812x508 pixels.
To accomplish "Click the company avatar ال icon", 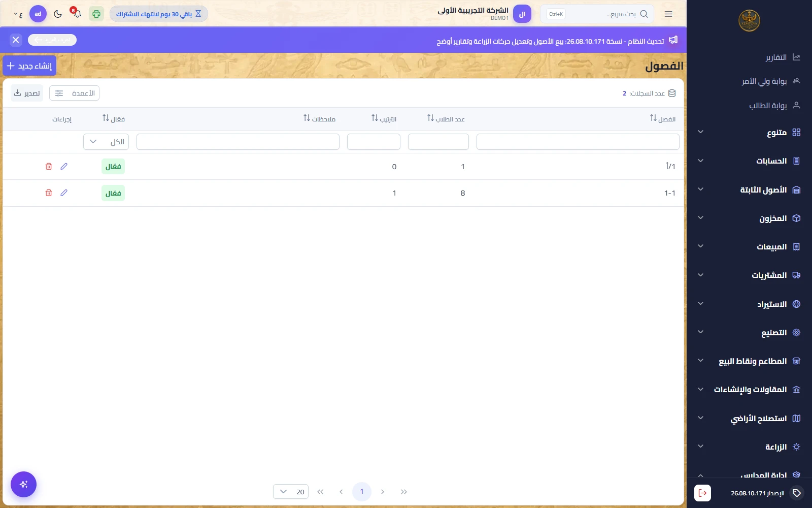I will point(522,14).
